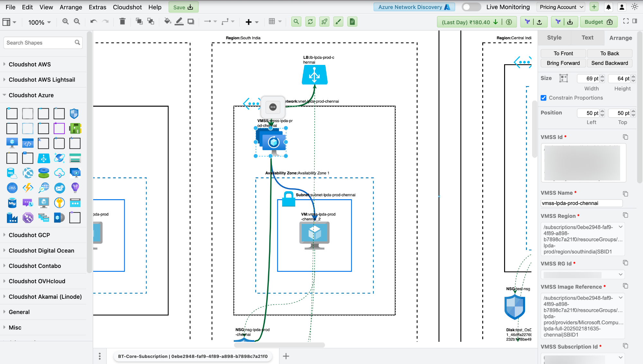Select the DNS shape in Azure palette
Image resolution: width=643 pixels, height=364 pixels.
12,188
